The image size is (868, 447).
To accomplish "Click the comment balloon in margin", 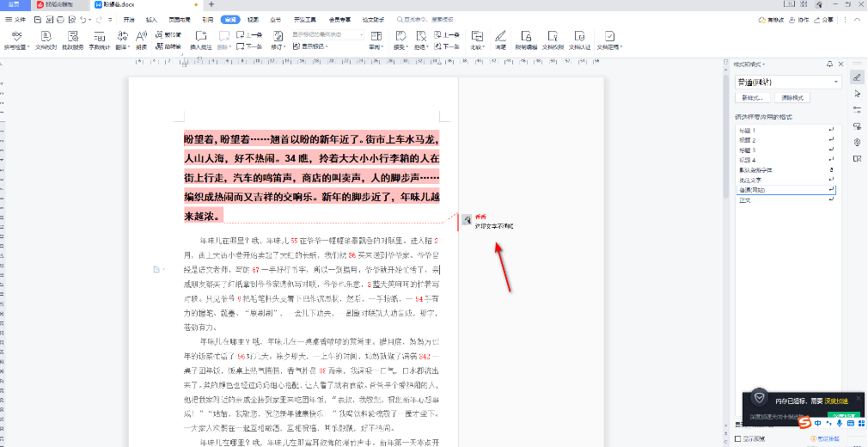I will coord(487,222).
